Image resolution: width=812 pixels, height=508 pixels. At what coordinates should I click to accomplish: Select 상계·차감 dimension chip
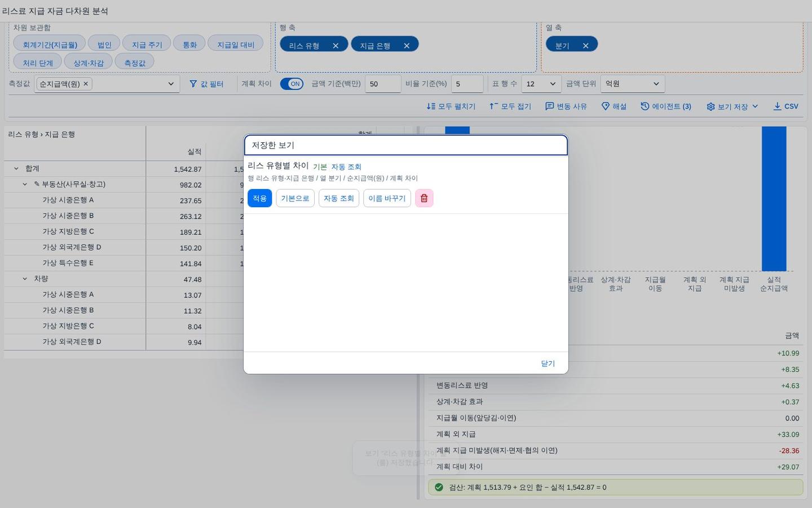click(89, 63)
